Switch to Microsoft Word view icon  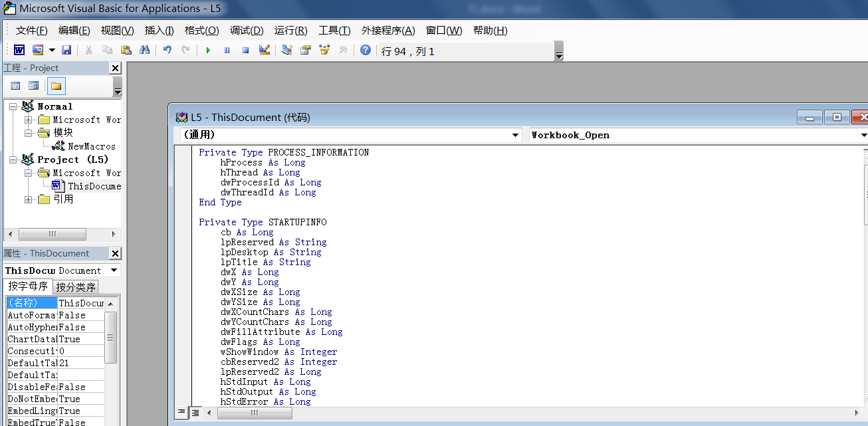pyautogui.click(x=19, y=50)
